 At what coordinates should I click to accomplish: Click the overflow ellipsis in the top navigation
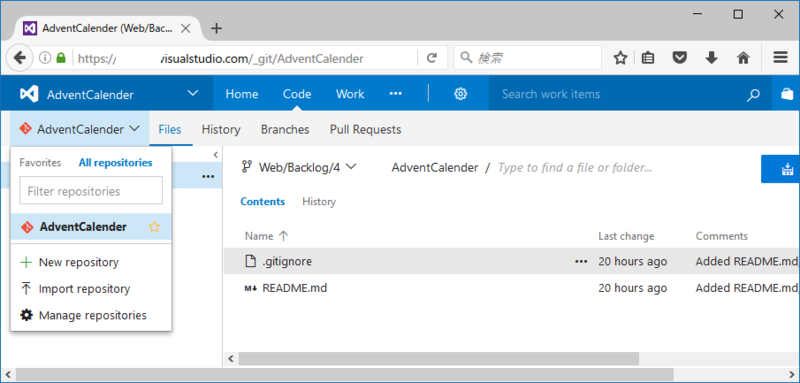coord(395,94)
